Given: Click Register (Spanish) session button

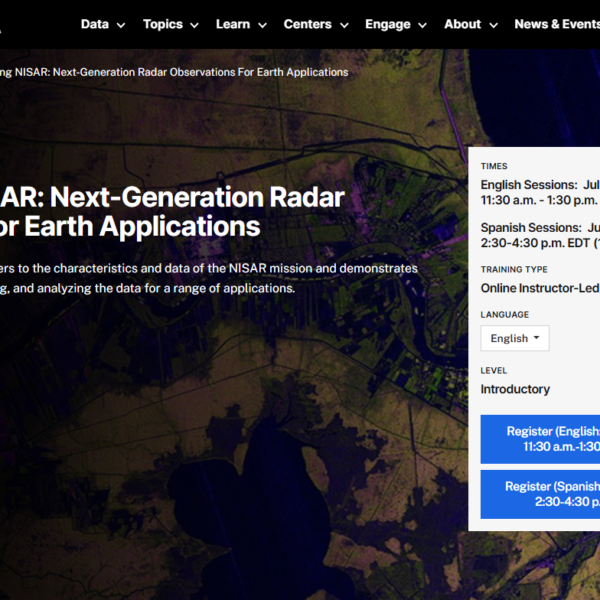Looking at the screenshot, I should point(540,494).
